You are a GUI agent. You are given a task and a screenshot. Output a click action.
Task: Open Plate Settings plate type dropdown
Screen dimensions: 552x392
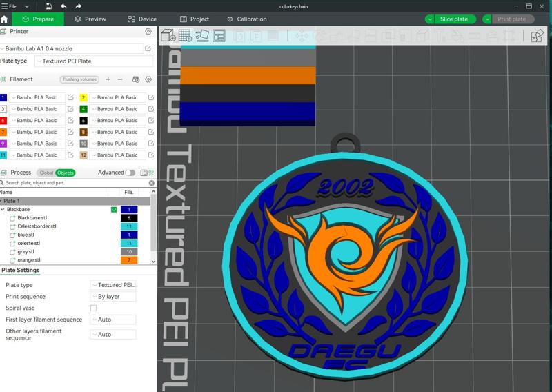113,285
